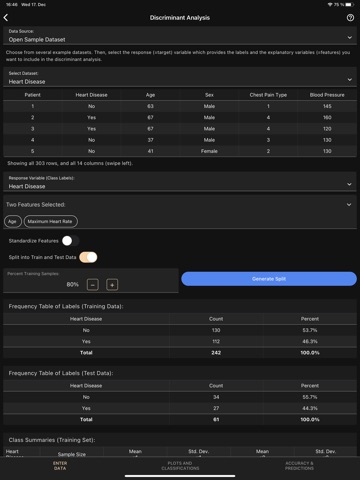Click age value 37 in patient 4 row
This screenshot has width=360, height=480.
(150, 140)
